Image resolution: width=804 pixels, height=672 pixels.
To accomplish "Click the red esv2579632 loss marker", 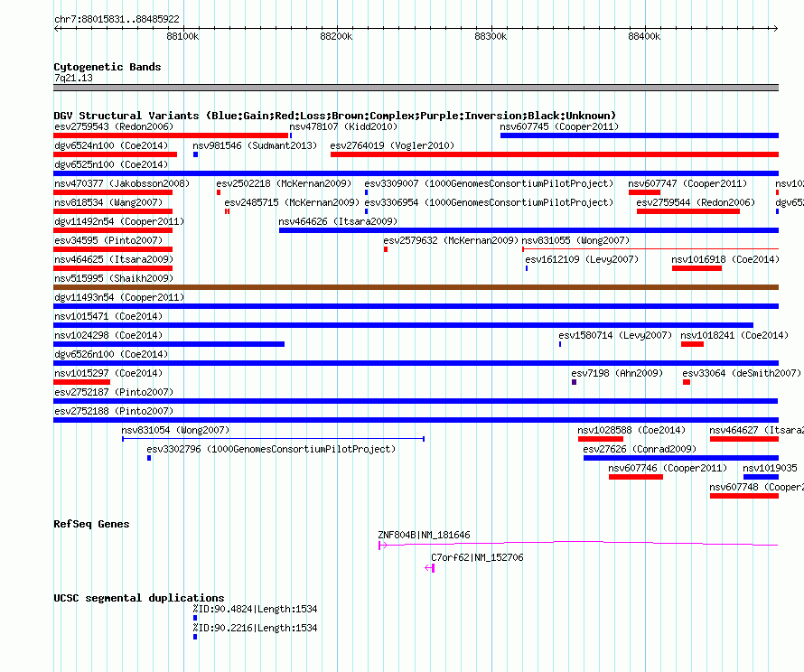I will (x=386, y=249).
